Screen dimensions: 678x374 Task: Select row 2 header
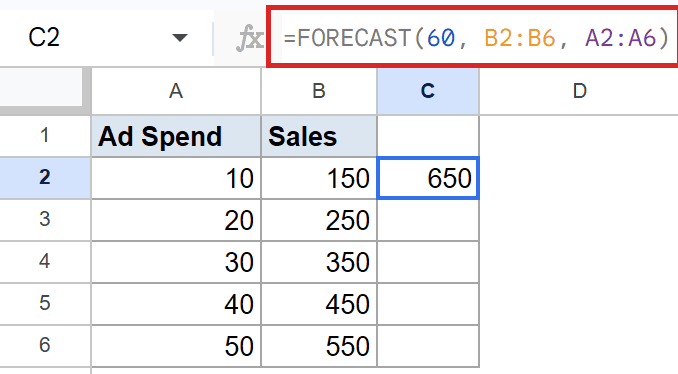(x=45, y=178)
